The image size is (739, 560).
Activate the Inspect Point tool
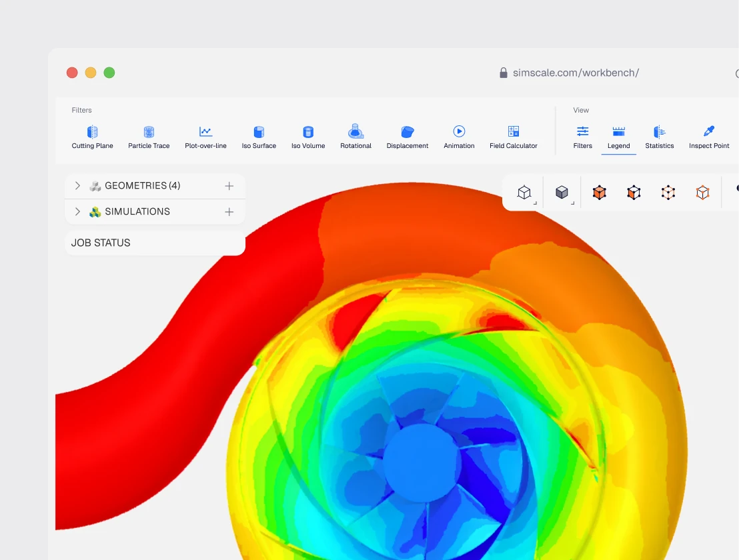pos(709,137)
